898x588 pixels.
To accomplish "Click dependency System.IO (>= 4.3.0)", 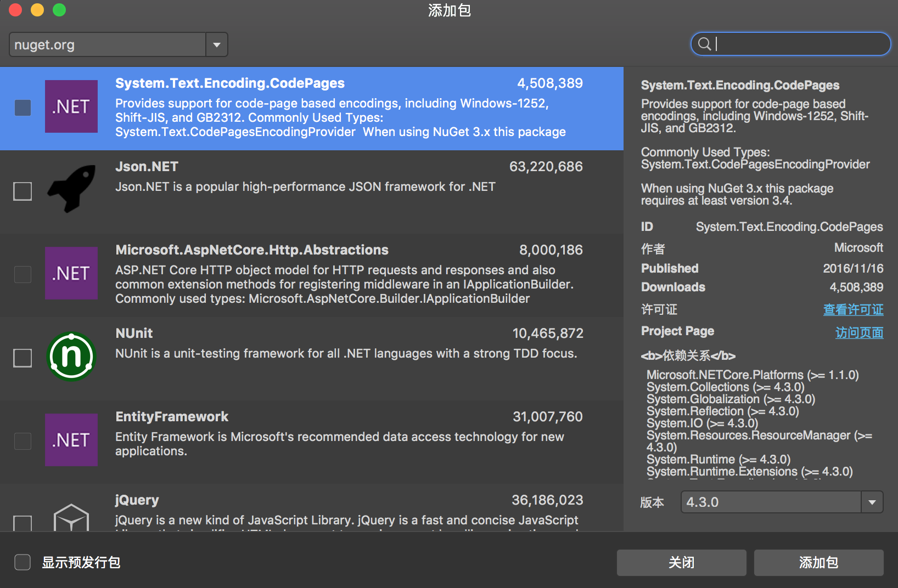I will [702, 423].
